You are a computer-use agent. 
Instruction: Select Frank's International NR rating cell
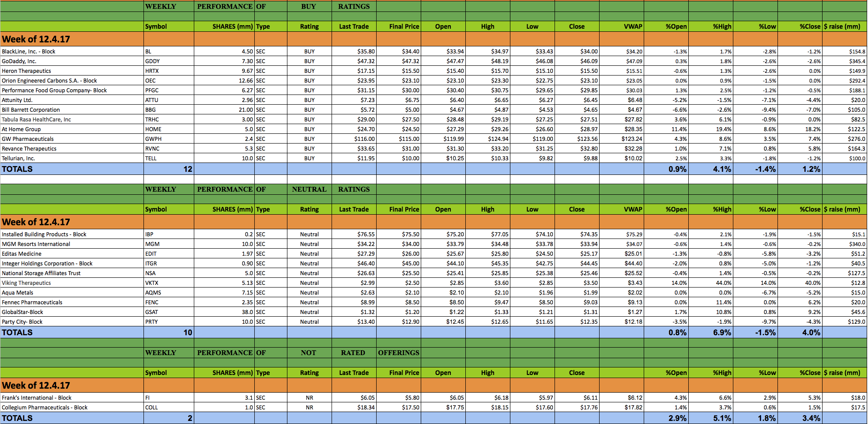(309, 397)
